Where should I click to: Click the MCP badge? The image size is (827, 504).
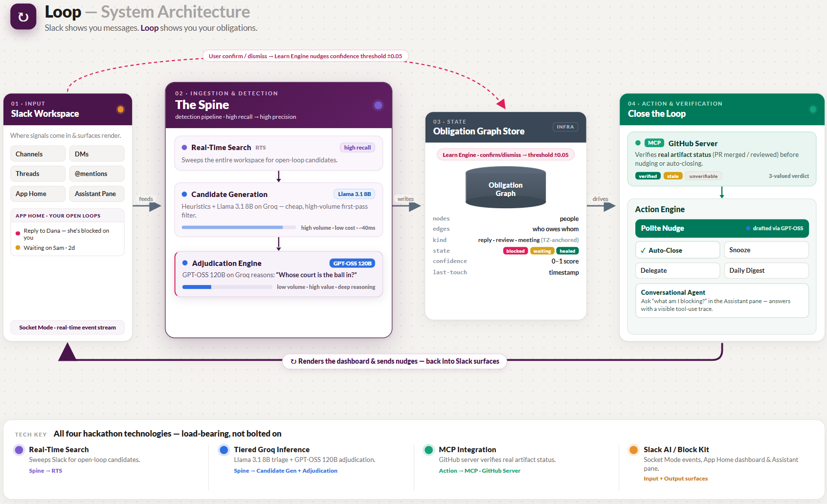(654, 143)
